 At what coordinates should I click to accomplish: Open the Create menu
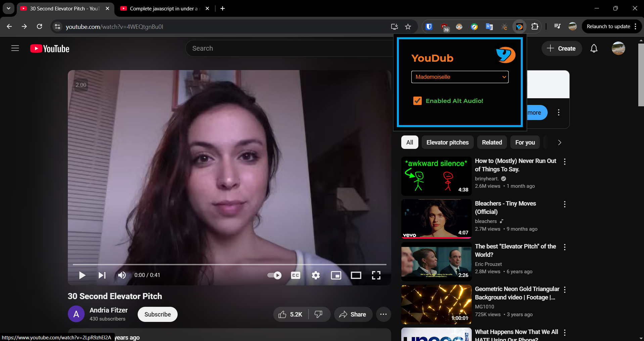point(561,49)
